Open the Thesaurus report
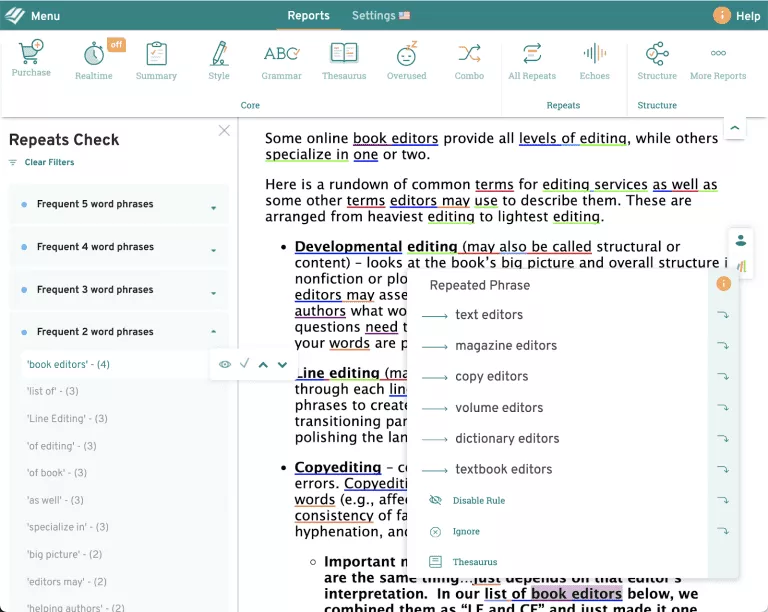Image resolution: width=768 pixels, height=612 pixels. [344, 61]
